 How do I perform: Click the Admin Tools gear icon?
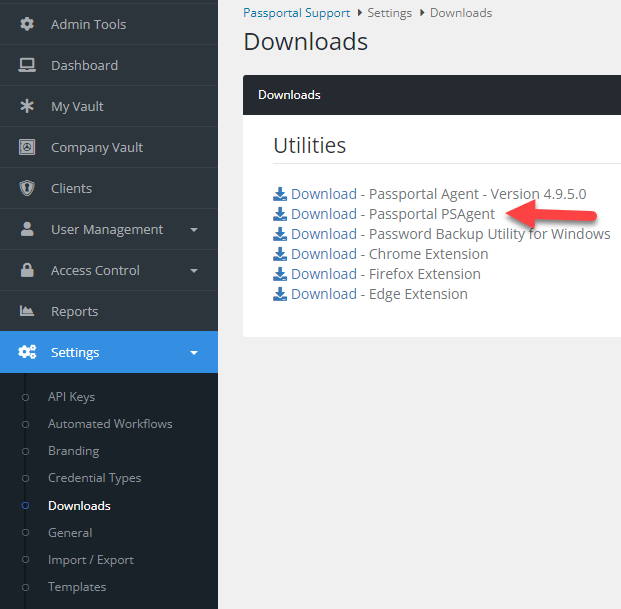[x=27, y=24]
